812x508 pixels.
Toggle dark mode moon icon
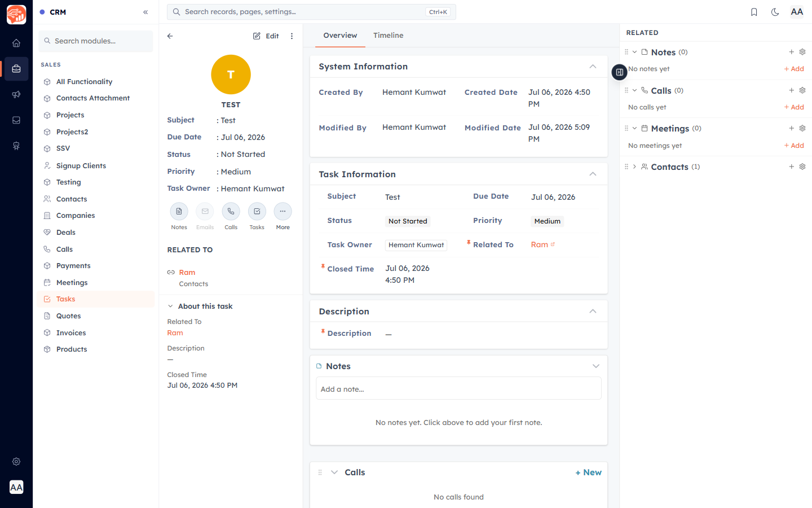tap(775, 12)
